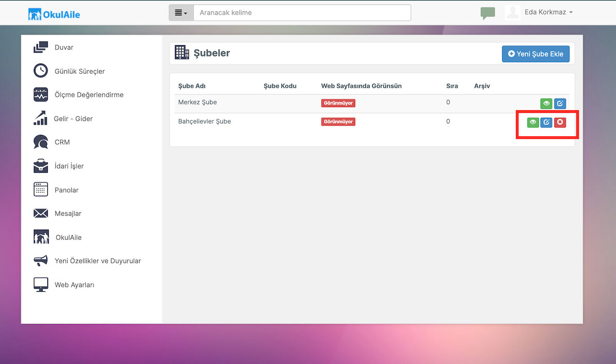
Task: Expand the Eda Korkmaz user menu
Action: 548,12
